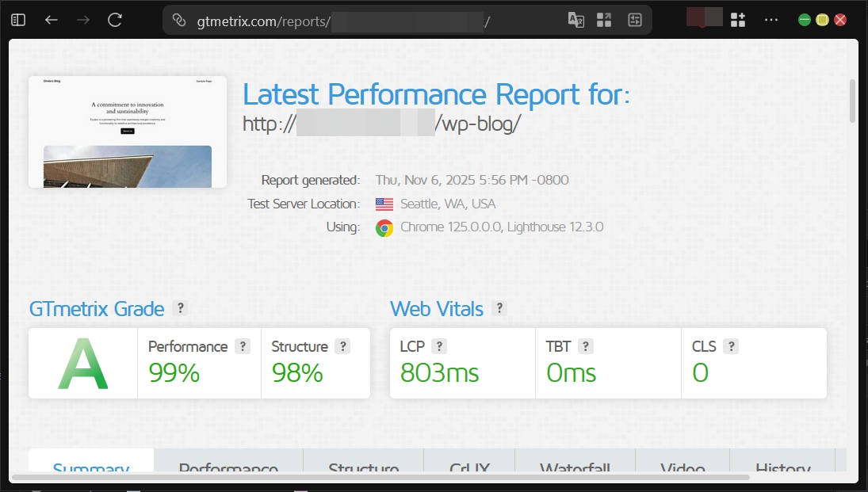Click the address bar URL field
Screen dimensions: 868x492
click(x=357, y=21)
